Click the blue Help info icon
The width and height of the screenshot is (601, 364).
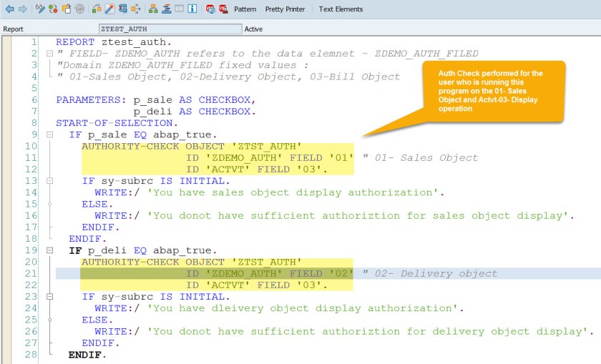192,9
